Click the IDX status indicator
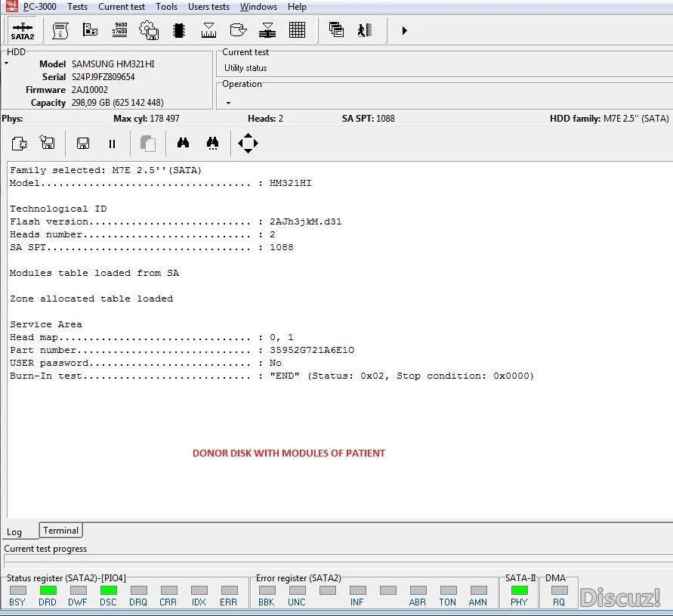 point(199,590)
